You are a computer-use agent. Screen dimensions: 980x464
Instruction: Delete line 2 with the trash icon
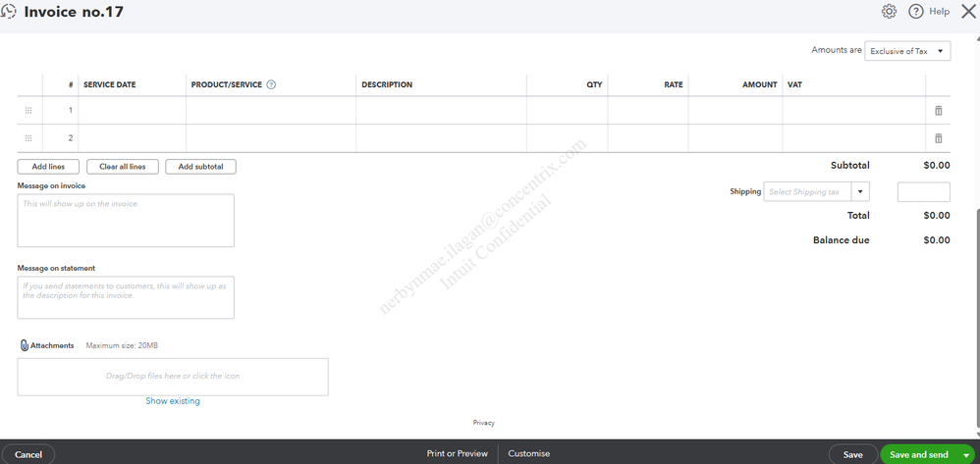pyautogui.click(x=938, y=138)
